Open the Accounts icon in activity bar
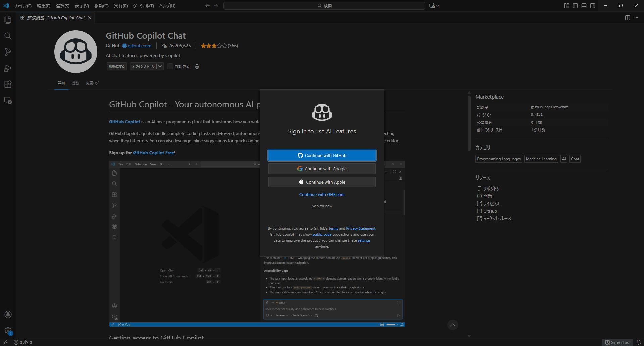Image resolution: width=644 pixels, height=346 pixels. coord(8,314)
